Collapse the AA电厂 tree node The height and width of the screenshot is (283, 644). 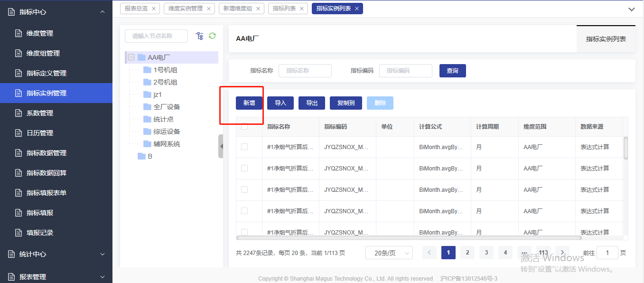(131, 57)
